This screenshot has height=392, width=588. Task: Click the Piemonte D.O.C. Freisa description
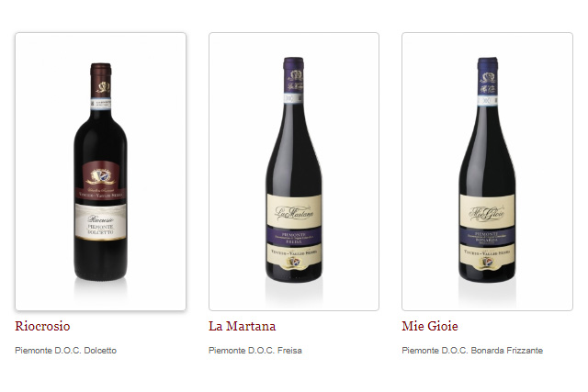(x=255, y=351)
